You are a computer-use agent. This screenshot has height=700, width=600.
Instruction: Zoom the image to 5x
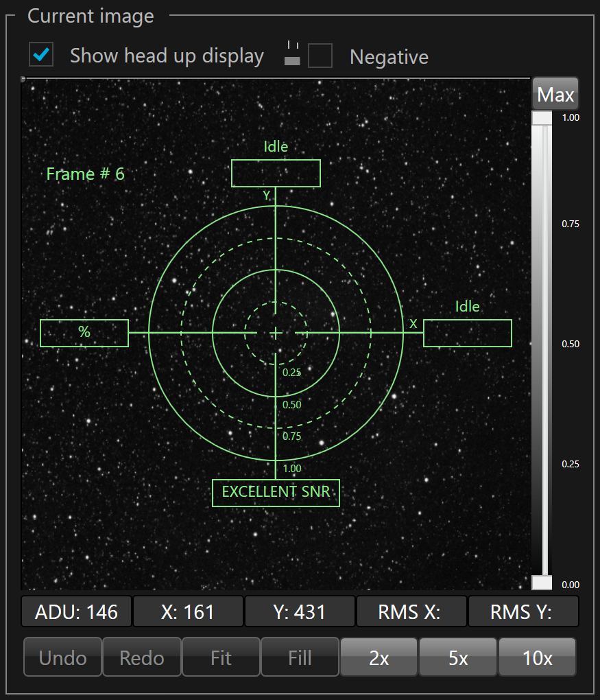(457, 657)
